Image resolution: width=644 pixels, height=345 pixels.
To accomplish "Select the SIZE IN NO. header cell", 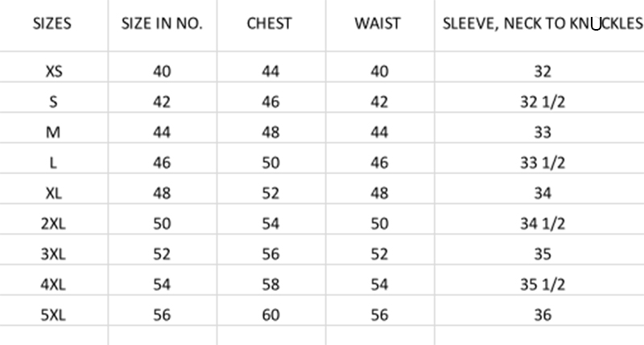I will 162,23.
